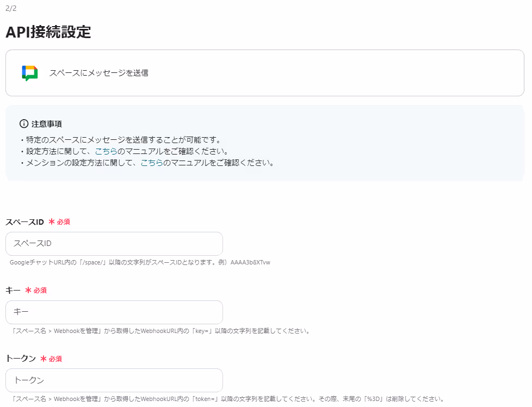532x407 pixels.
Task: Focus the キー input field
Action: 114,312
